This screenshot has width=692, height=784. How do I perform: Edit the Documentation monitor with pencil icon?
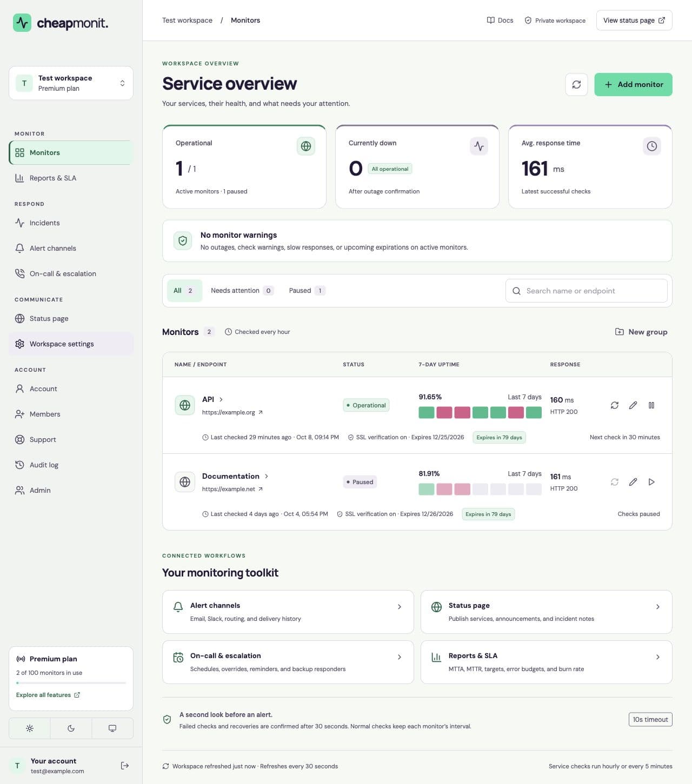pyautogui.click(x=633, y=482)
